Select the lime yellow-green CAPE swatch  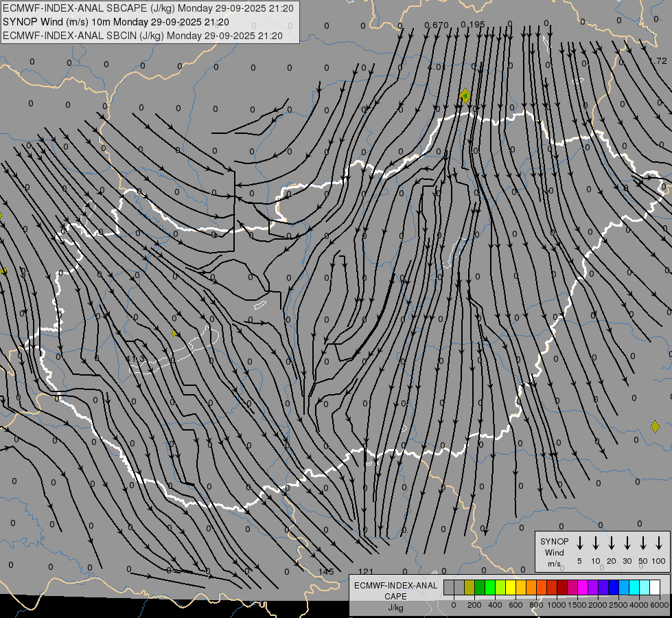[x=500, y=587]
